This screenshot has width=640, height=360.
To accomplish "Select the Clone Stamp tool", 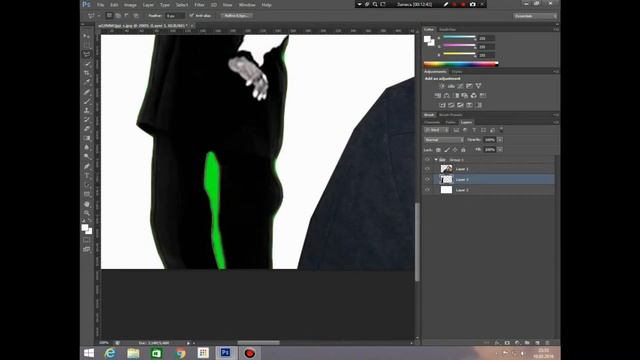I will (x=87, y=110).
